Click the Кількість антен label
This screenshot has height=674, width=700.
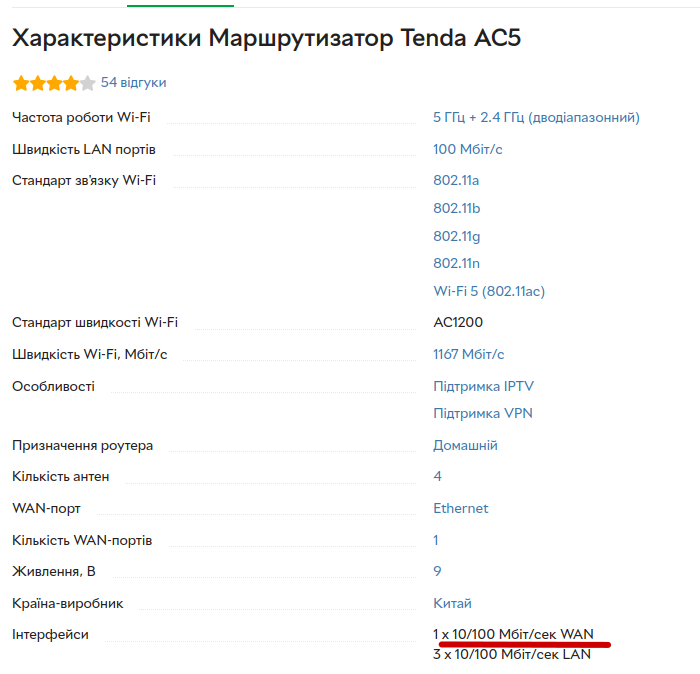tap(61, 477)
